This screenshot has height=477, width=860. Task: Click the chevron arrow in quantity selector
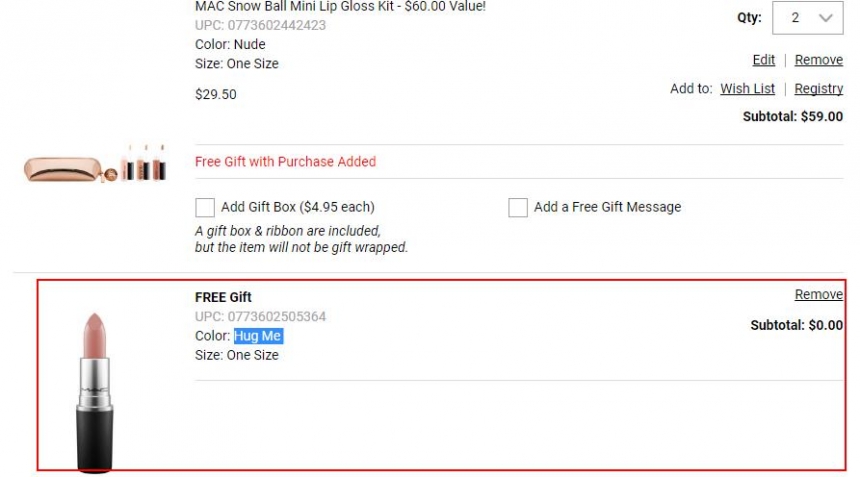tap(825, 18)
